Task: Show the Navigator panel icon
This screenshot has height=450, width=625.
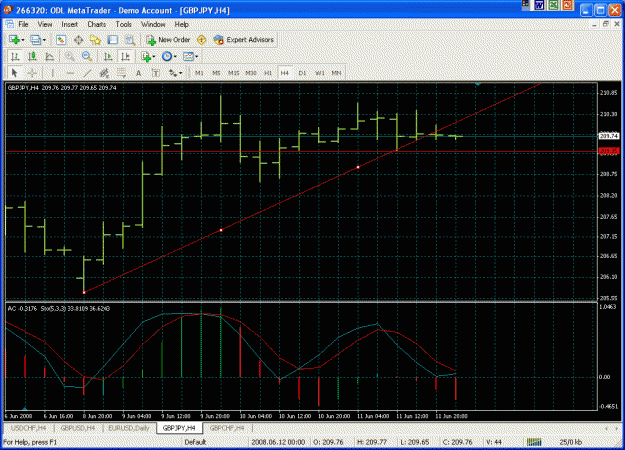Action: click(x=96, y=40)
